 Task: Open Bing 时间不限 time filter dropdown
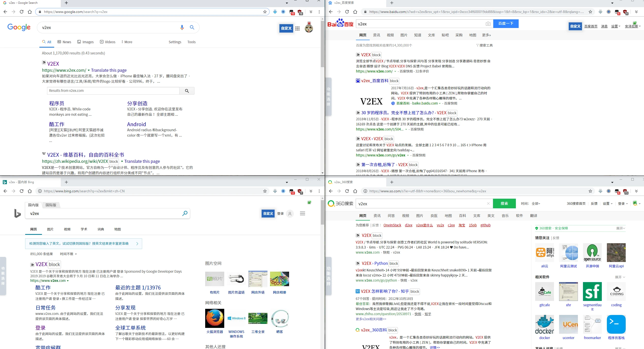(x=68, y=254)
